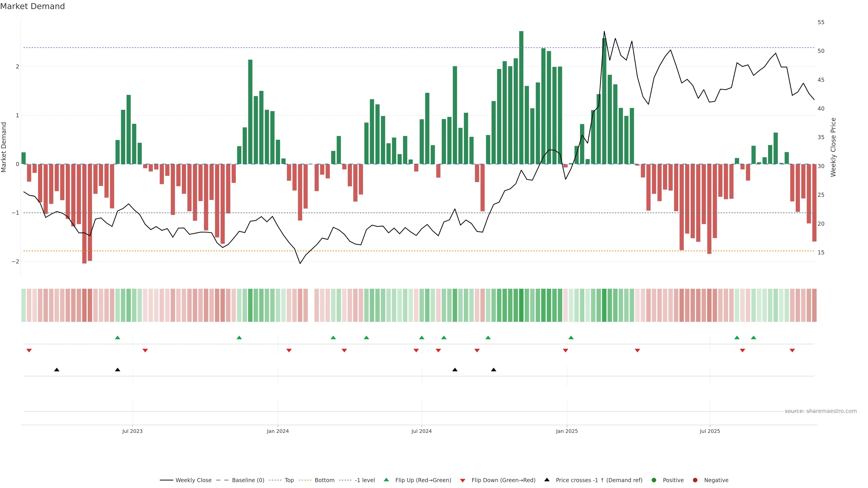Click the red Flip Down legend triangle
Screen dimensions: 868x488
tap(463, 480)
